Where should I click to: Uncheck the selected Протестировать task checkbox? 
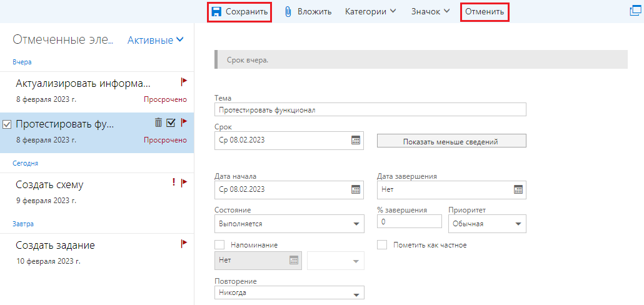[7, 124]
